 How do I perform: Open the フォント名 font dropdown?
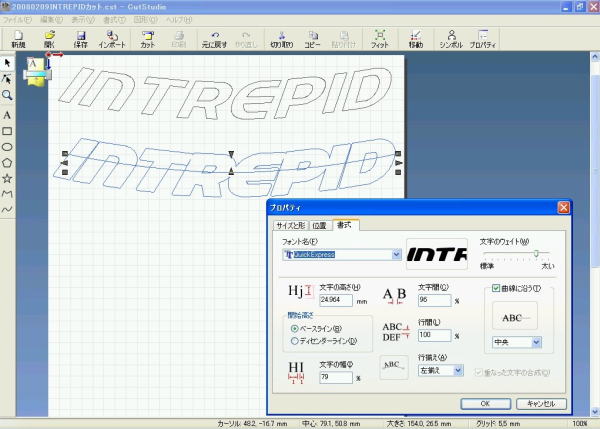pos(396,254)
